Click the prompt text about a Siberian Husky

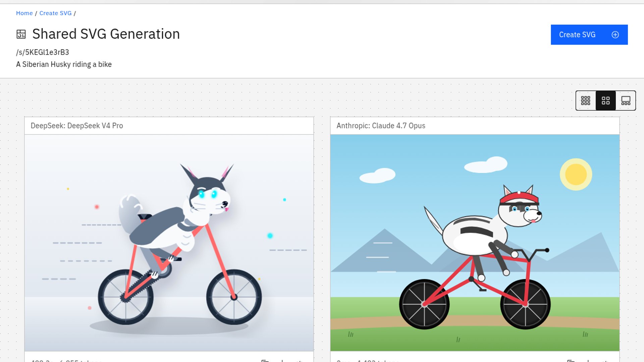(64, 64)
